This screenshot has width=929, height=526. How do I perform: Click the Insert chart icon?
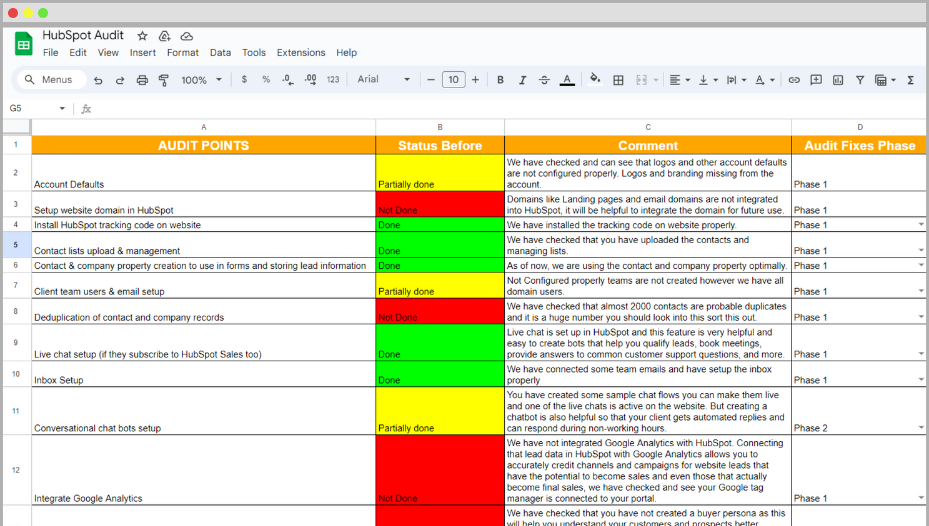[838, 80]
